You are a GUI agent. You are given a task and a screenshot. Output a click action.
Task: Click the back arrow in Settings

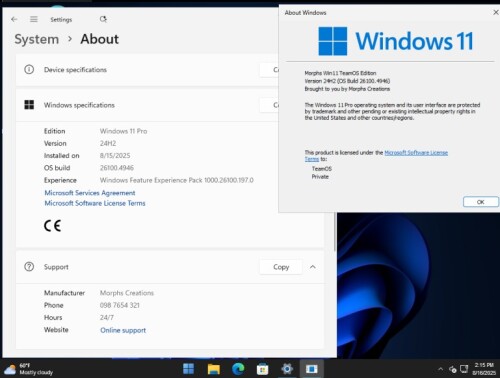tap(14, 19)
